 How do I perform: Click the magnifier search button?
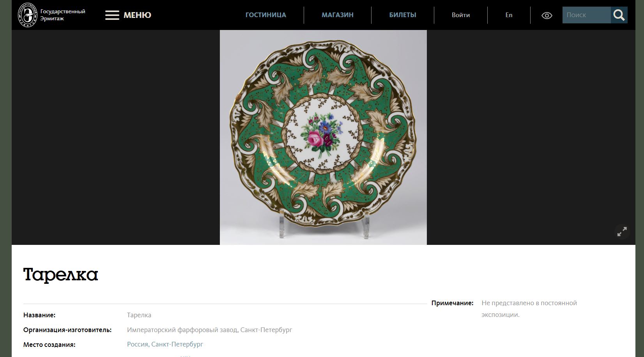[x=619, y=15]
